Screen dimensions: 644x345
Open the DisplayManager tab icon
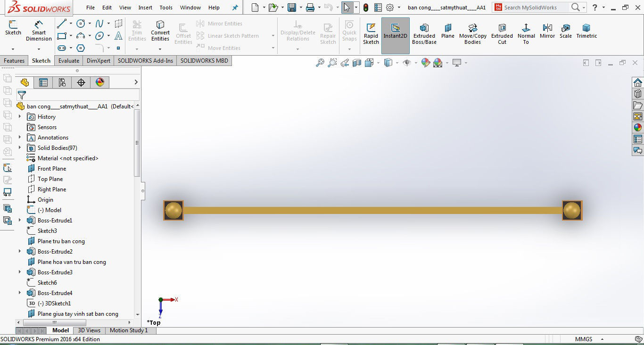pos(99,82)
